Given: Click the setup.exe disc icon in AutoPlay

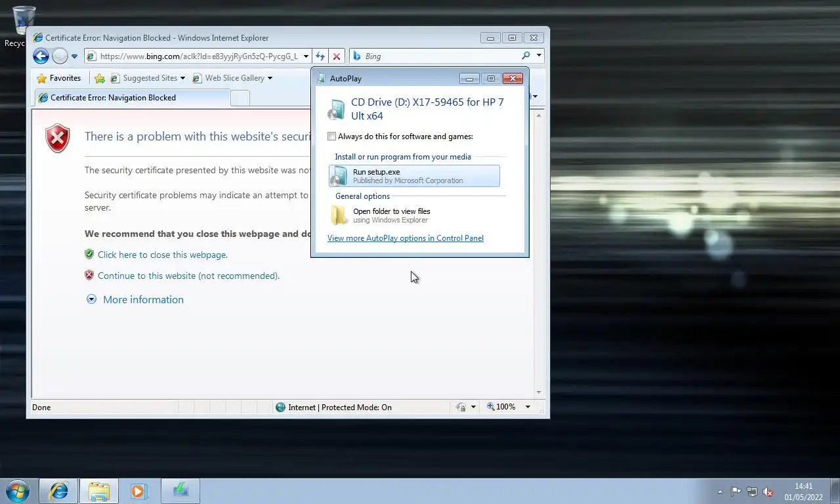Looking at the screenshot, I should click(339, 176).
